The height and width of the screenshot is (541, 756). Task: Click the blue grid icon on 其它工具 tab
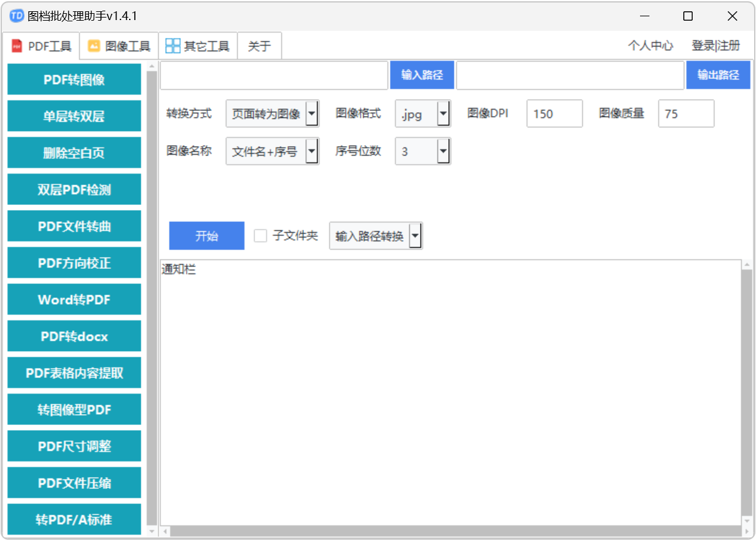click(x=172, y=46)
